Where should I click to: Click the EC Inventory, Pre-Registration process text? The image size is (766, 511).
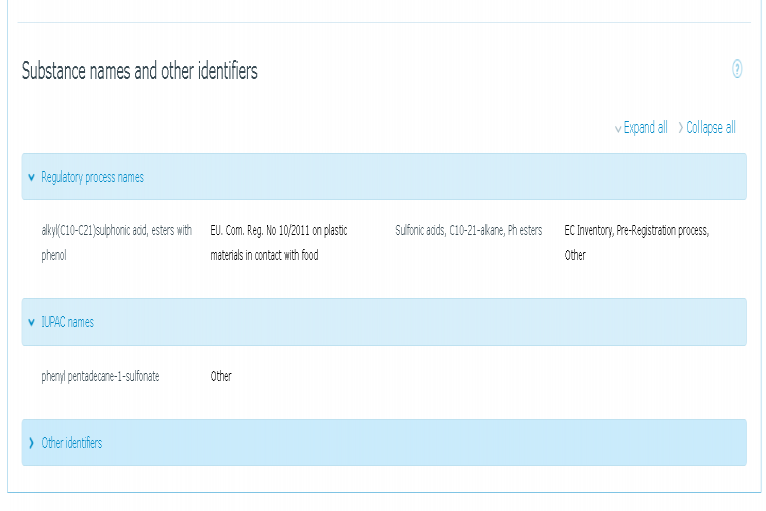point(636,231)
